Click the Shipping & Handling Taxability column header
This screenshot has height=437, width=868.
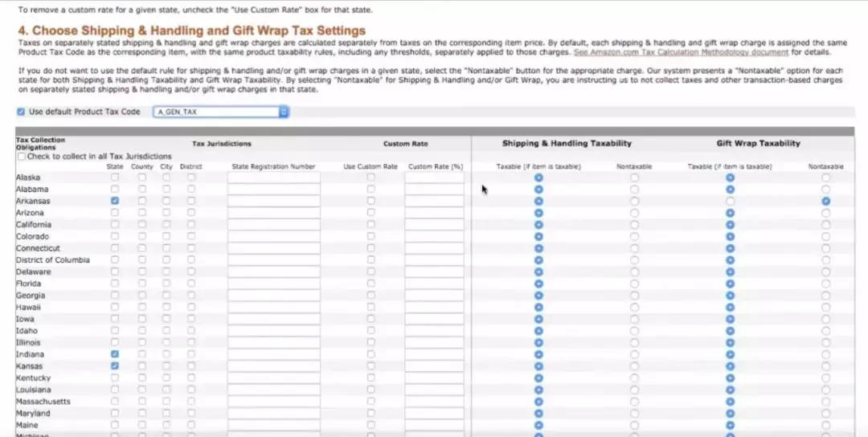[567, 143]
